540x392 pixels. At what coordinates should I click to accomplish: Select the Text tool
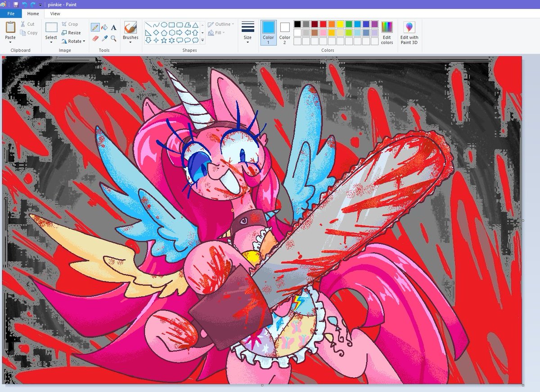tap(113, 27)
